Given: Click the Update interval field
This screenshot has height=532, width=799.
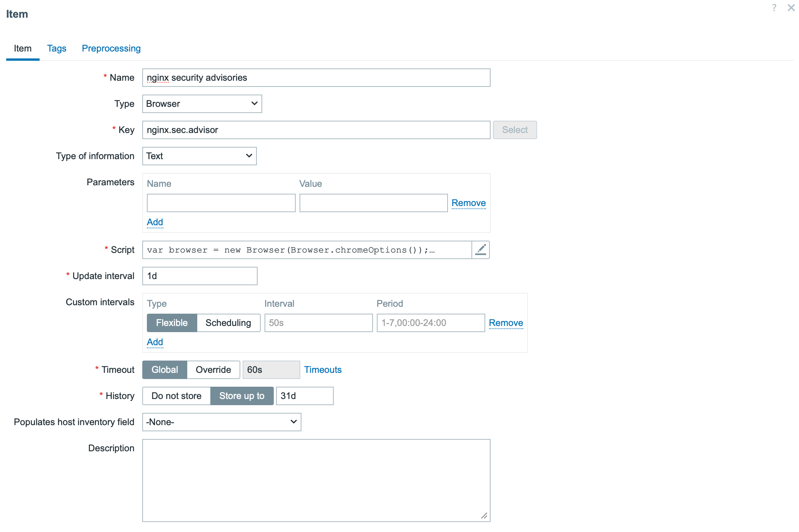Looking at the screenshot, I should point(200,276).
